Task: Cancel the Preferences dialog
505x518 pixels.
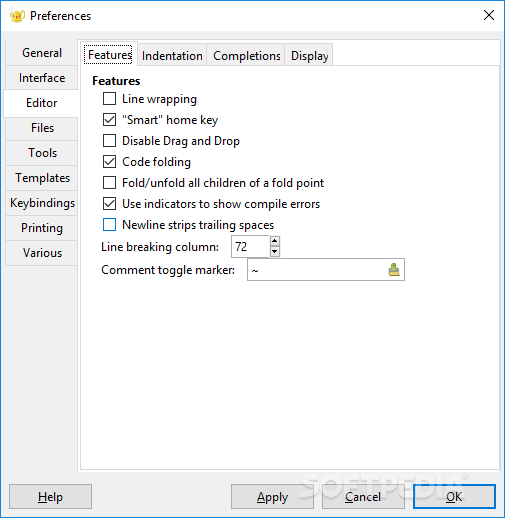Action: click(x=363, y=497)
